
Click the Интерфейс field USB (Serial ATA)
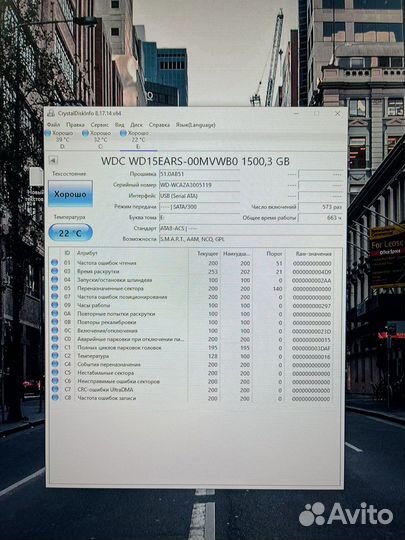click(x=199, y=196)
